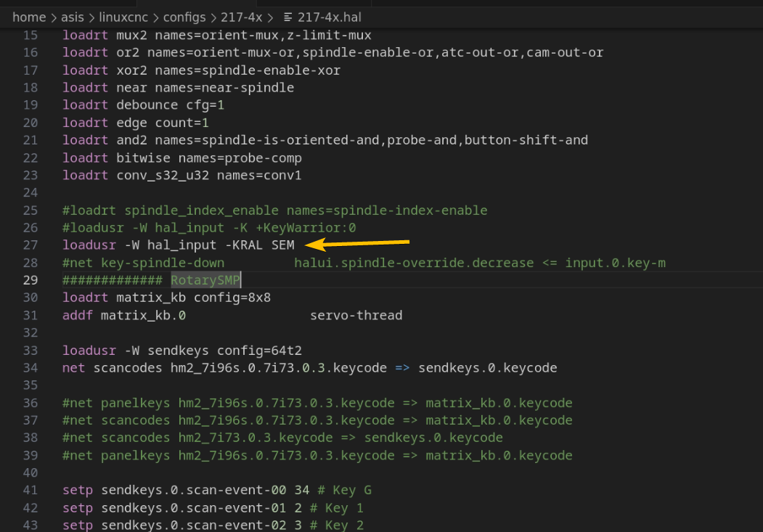Click the setp keyword on line 41
Image resolution: width=763 pixels, height=532 pixels.
pos(78,490)
